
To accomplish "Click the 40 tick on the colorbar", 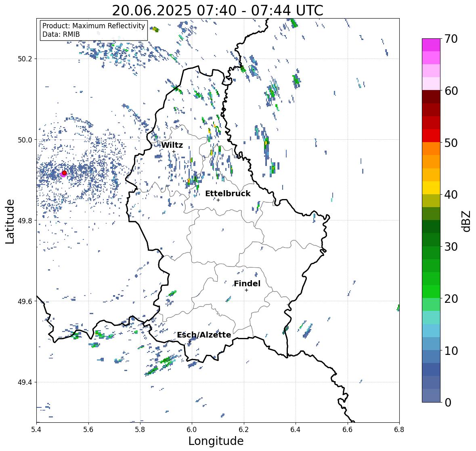I will coord(451,195).
